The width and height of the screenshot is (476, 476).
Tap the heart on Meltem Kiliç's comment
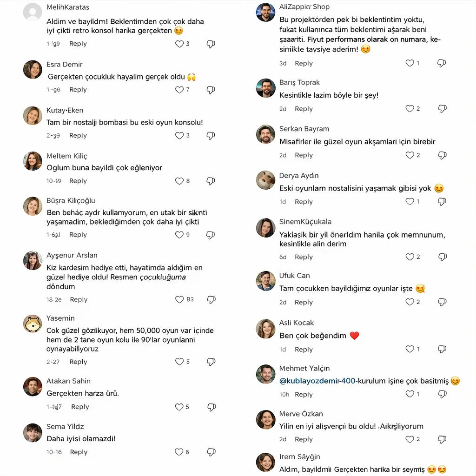[x=179, y=181]
